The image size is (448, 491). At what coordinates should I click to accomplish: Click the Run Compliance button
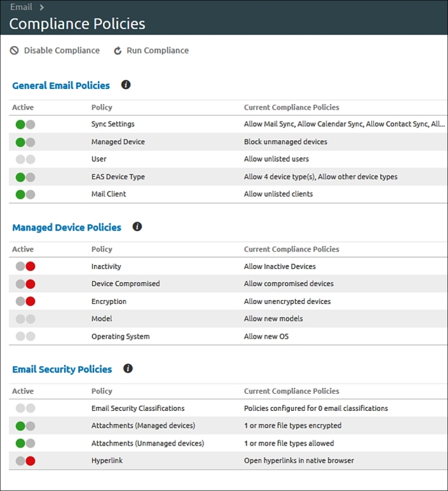point(152,51)
